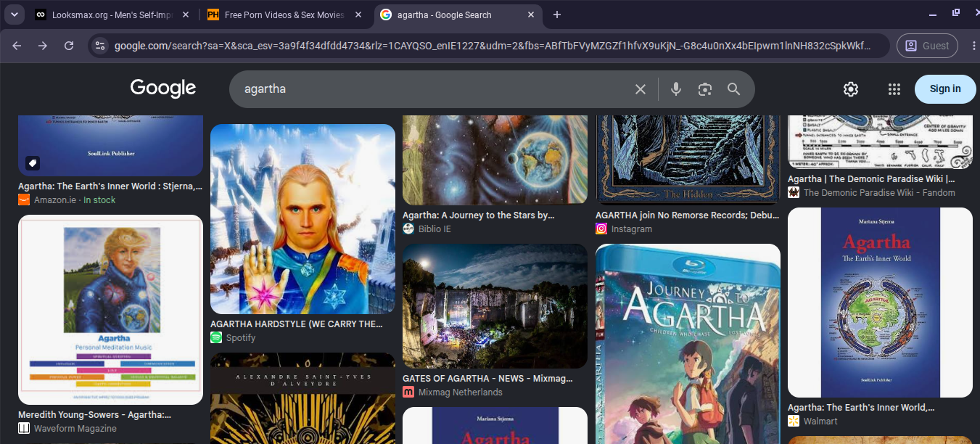Search by image with Lens icon
This screenshot has height=444, width=980.
[x=705, y=89]
